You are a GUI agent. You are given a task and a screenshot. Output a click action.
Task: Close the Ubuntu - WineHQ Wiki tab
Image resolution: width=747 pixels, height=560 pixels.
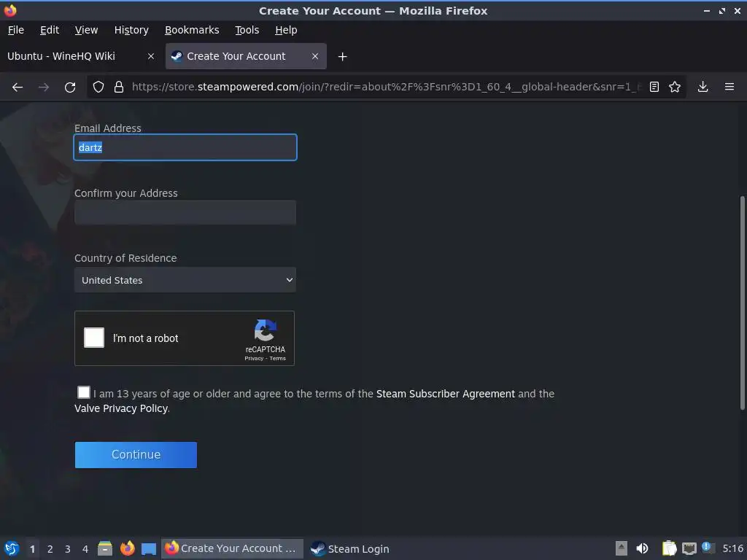(151, 56)
